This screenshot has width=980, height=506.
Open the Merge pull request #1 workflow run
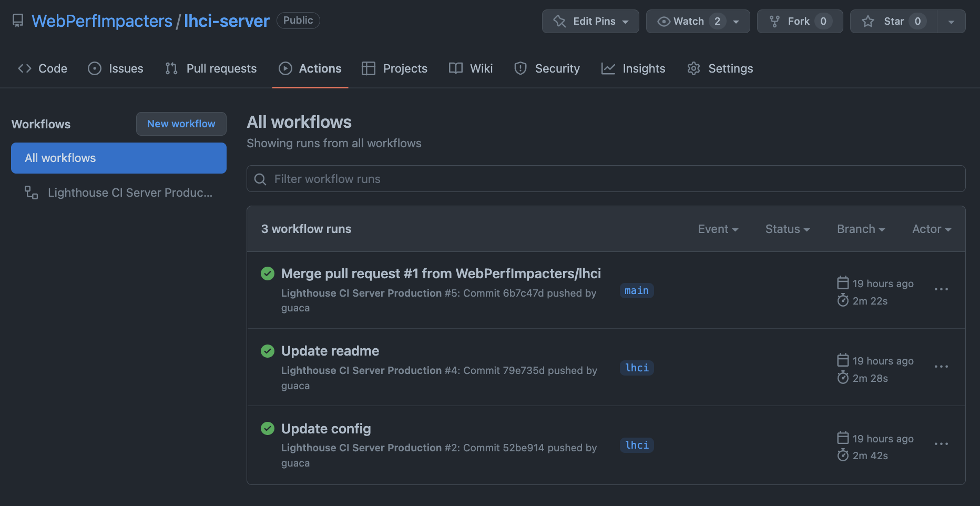[x=441, y=274]
